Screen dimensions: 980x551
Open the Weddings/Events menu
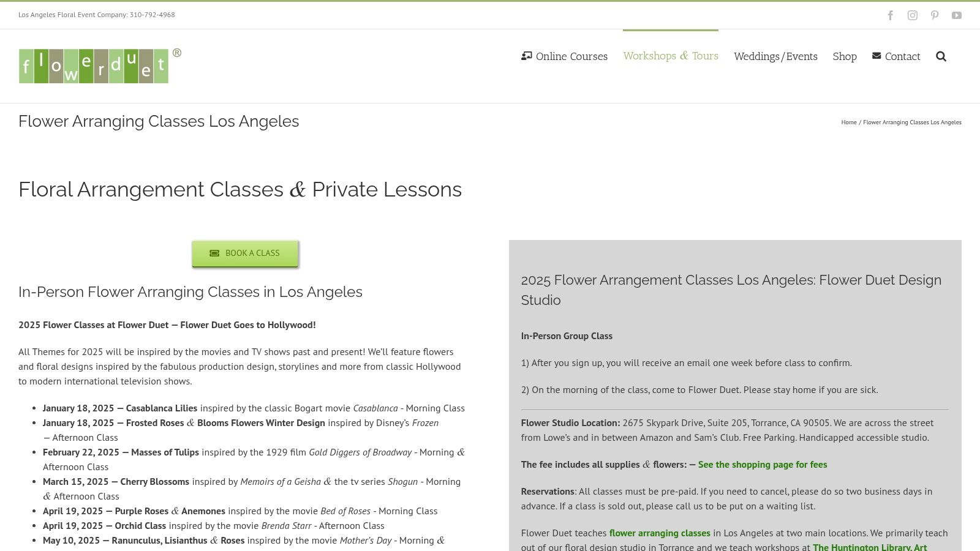pyautogui.click(x=775, y=56)
